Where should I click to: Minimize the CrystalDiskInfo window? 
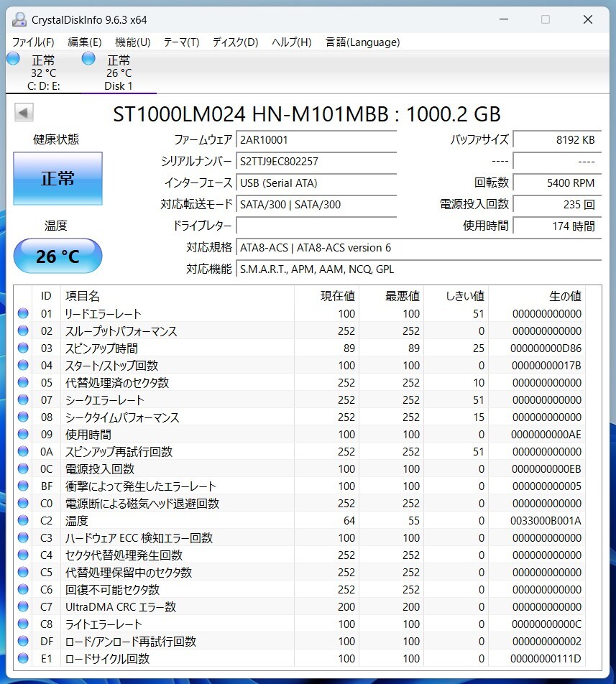click(504, 19)
